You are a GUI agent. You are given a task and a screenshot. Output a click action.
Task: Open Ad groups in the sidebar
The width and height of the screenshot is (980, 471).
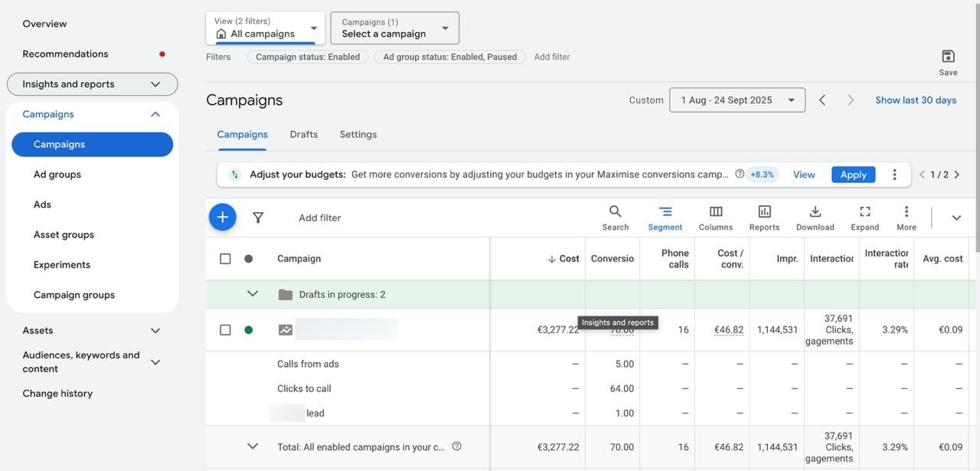(57, 175)
